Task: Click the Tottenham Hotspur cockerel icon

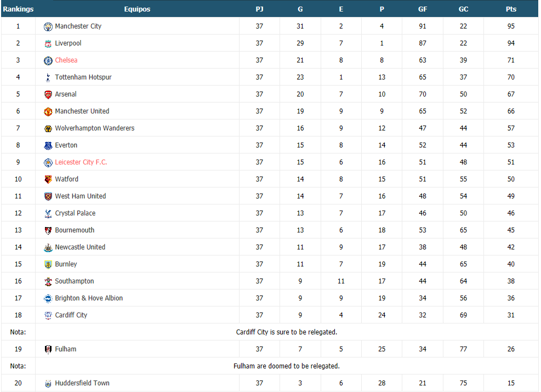Action: (48, 77)
